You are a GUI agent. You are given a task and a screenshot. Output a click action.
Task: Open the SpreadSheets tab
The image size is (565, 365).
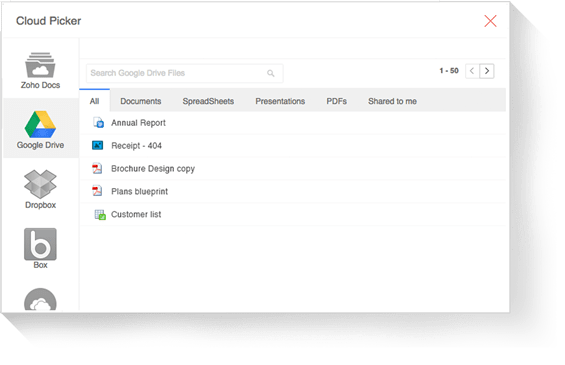pyautogui.click(x=208, y=101)
